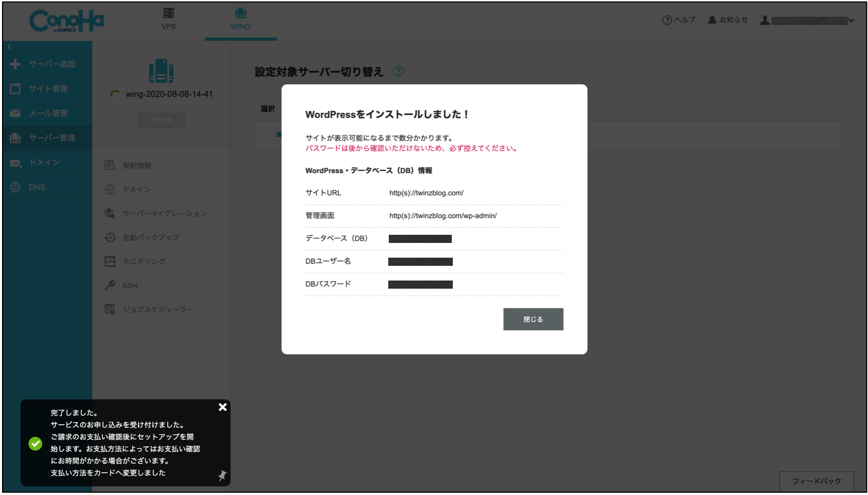Click the 閉じる button in the dialog
Screen dimensions: 868x495
coord(533,319)
